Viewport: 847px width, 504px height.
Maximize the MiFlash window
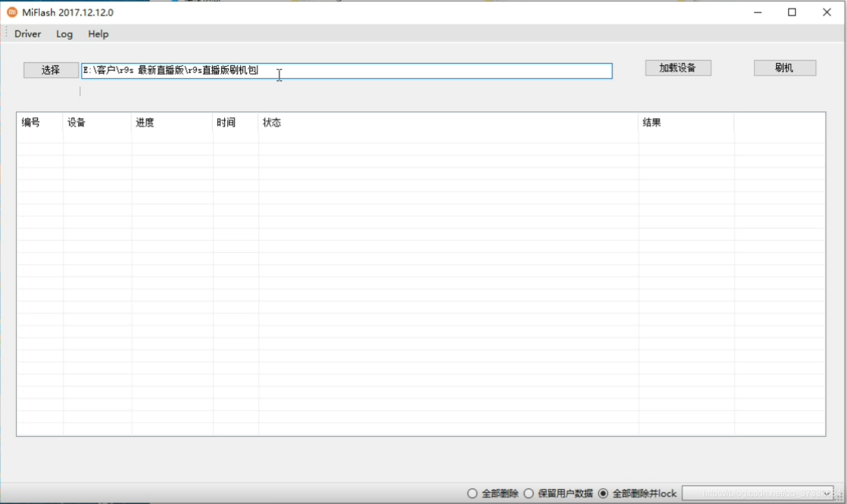point(792,12)
